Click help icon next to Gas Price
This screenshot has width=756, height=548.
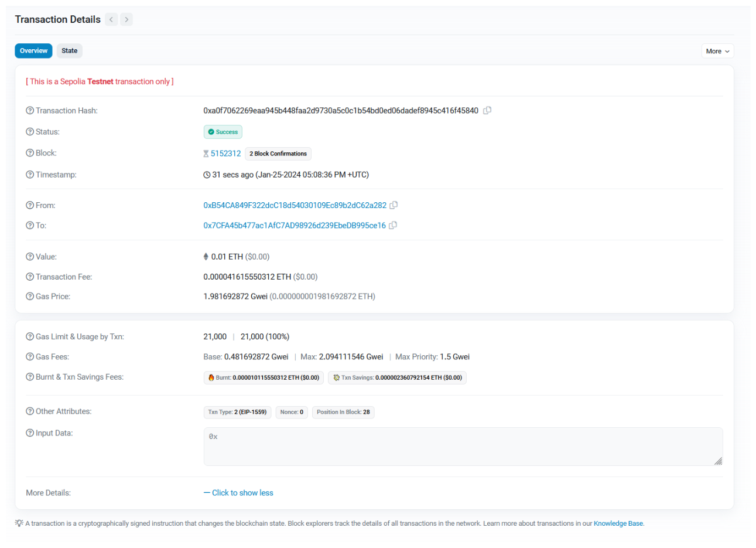click(30, 297)
